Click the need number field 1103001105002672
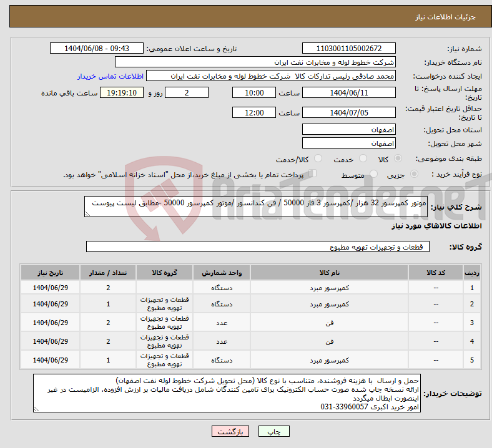 (348, 48)
